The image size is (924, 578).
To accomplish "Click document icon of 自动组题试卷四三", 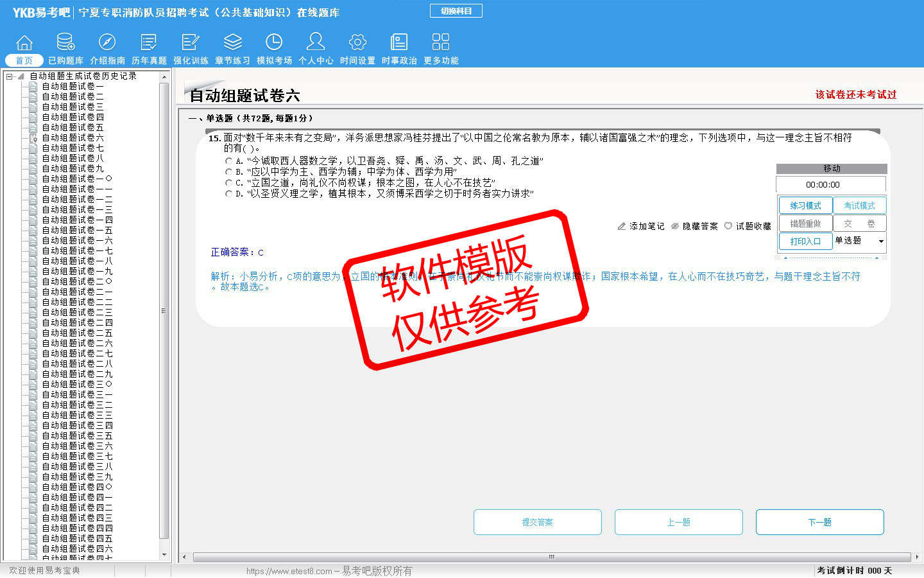I will point(33,518).
